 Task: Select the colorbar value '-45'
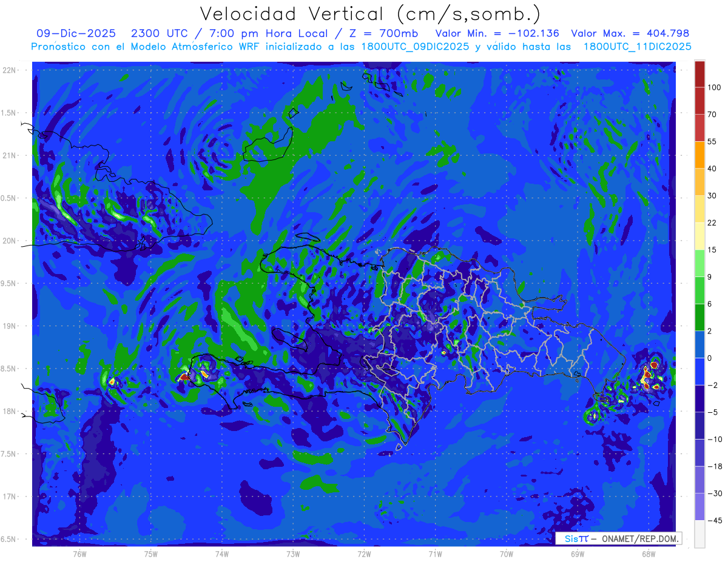(714, 520)
